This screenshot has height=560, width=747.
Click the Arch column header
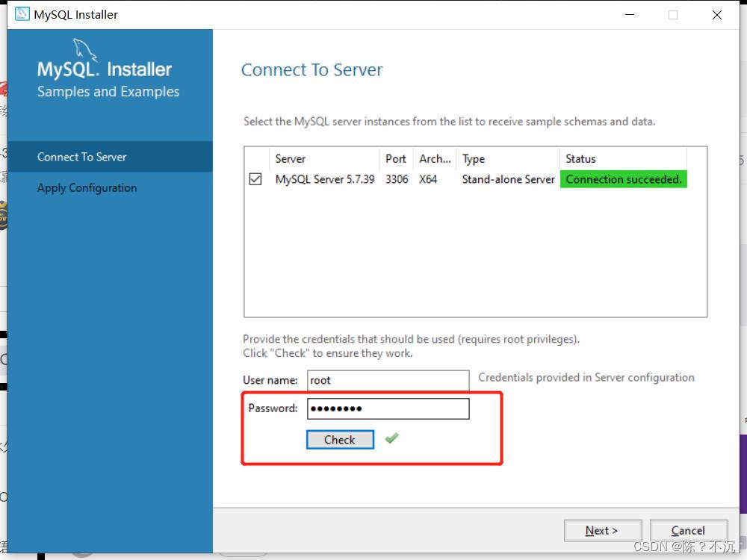(x=435, y=158)
